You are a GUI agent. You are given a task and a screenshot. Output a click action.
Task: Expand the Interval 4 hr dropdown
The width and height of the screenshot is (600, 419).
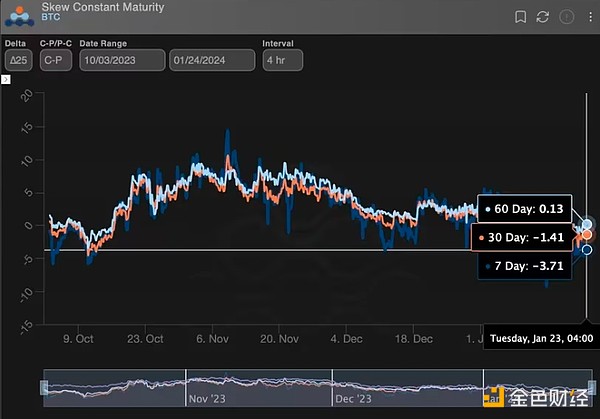tap(283, 60)
